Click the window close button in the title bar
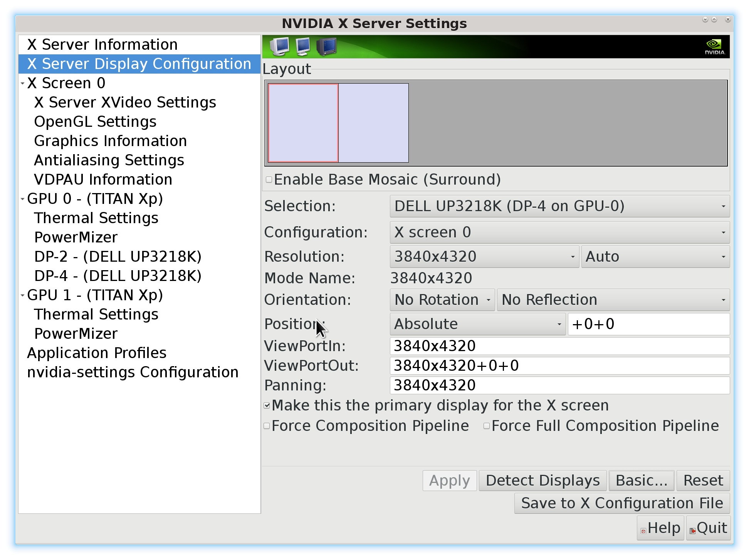 pos(728,20)
